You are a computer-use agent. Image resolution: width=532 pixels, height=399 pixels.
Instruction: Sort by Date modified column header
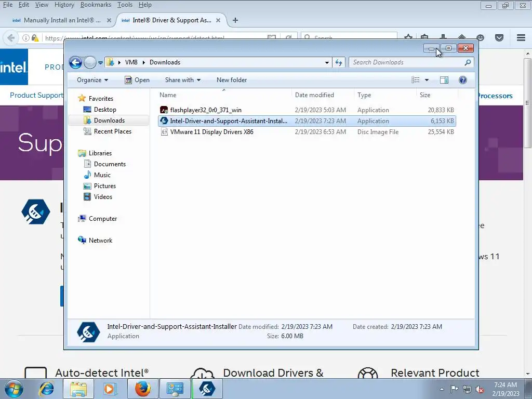coord(322,95)
